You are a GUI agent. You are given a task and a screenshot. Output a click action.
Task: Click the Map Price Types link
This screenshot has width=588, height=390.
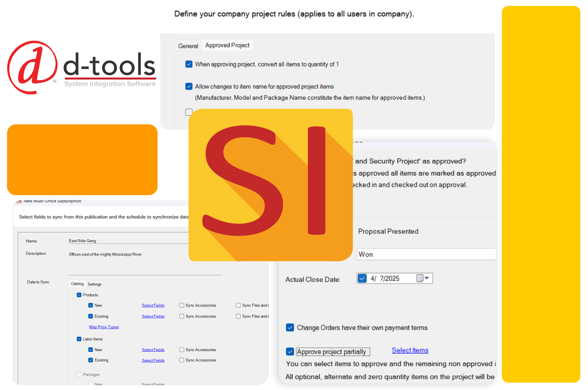click(x=104, y=327)
